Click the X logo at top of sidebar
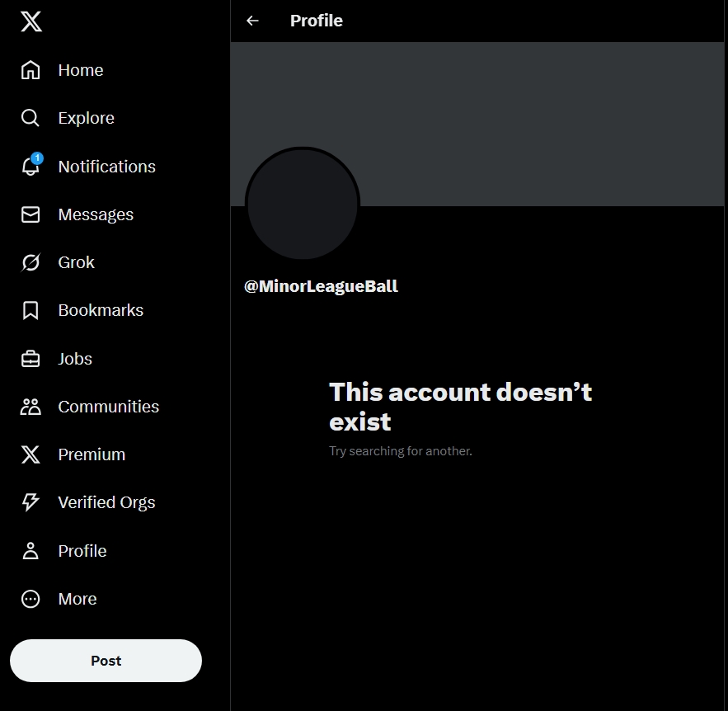This screenshot has height=711, width=728. [31, 21]
